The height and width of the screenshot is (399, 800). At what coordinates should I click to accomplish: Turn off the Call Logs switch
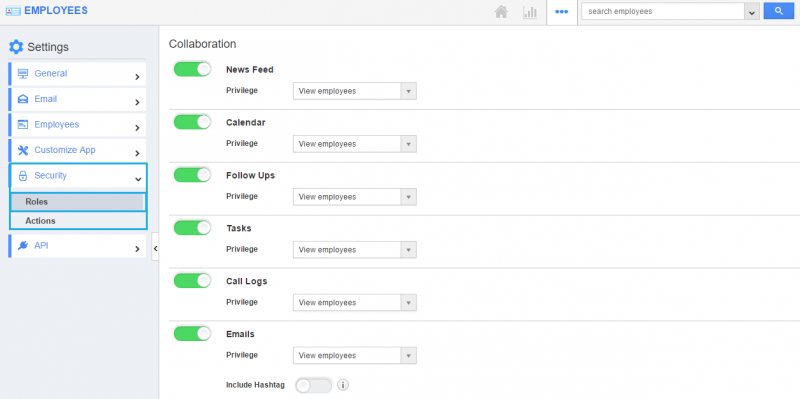tap(192, 281)
